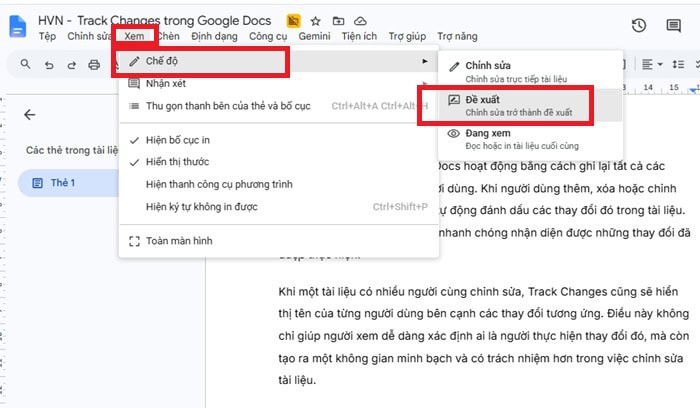Redo the last action
The width and height of the screenshot is (700, 408).
71,65
